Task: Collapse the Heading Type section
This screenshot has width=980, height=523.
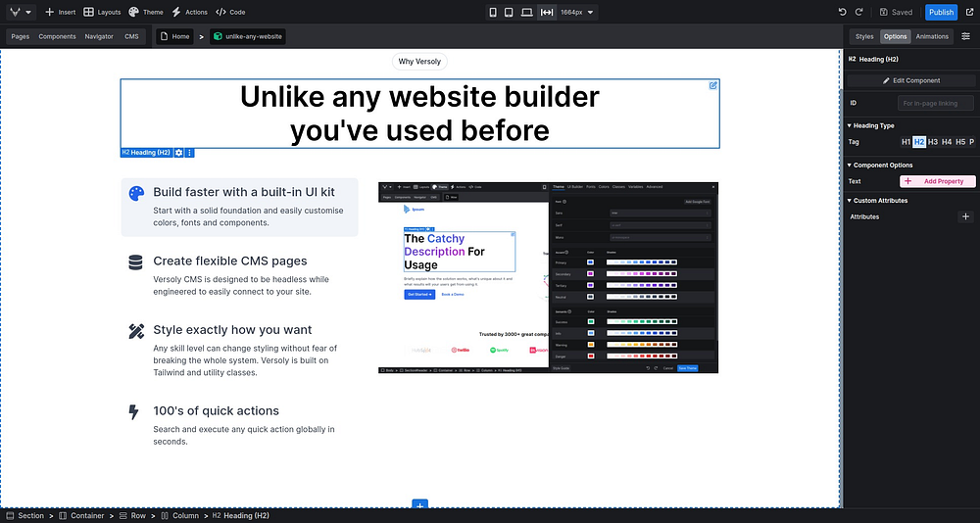Action: [x=872, y=125]
